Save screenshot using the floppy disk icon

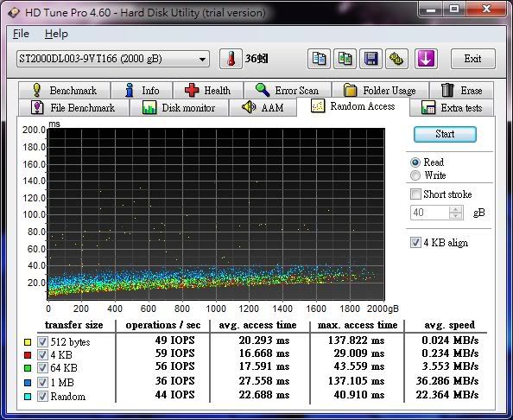tap(370, 59)
